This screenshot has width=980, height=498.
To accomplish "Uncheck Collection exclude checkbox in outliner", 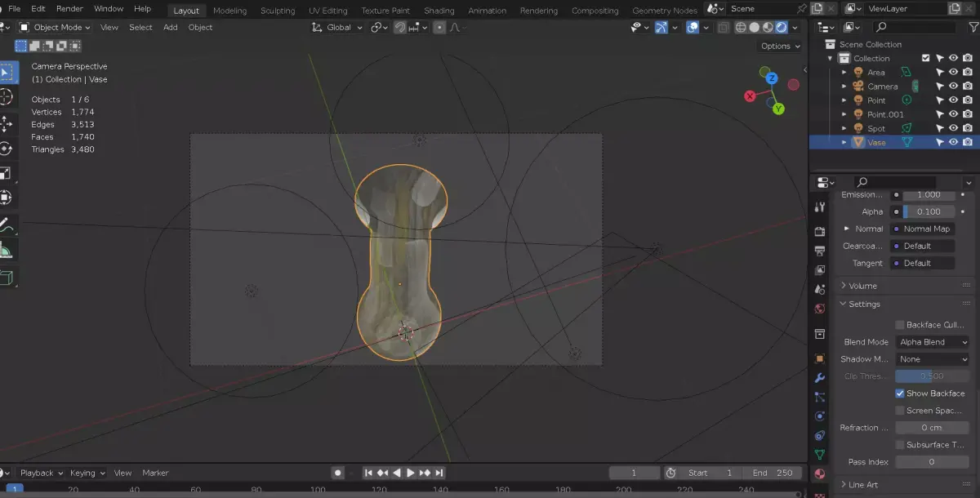I will 925,58.
